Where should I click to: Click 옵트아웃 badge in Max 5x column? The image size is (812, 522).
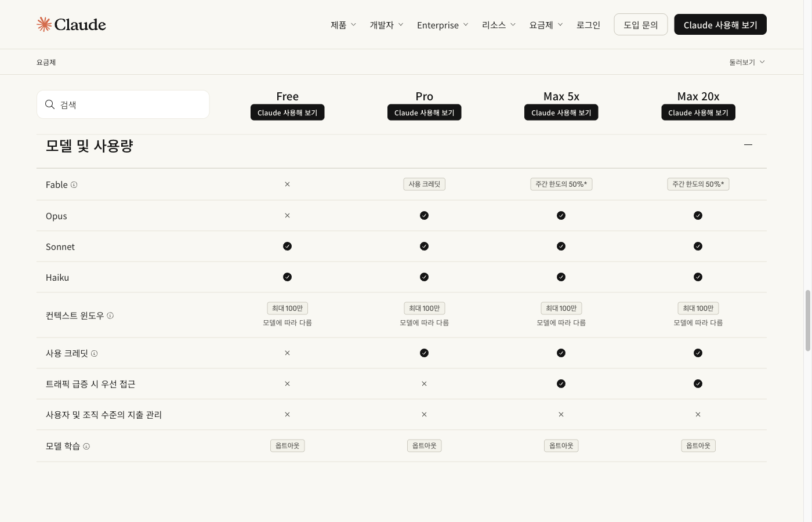[x=561, y=446]
